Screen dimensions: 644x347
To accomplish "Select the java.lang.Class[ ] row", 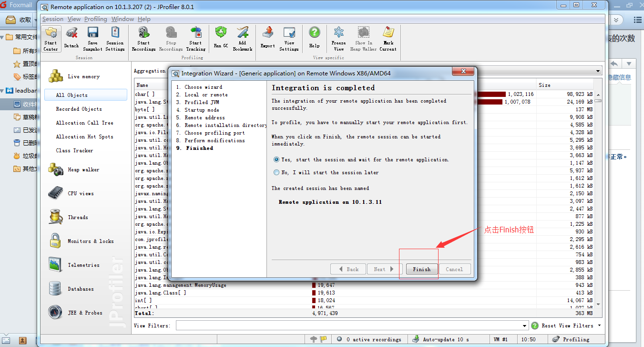I will [364, 293].
